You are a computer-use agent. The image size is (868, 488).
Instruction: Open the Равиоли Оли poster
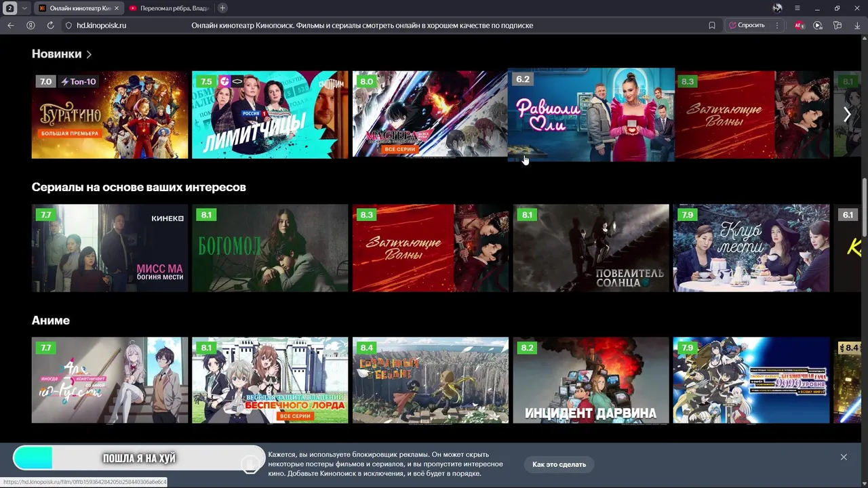pyautogui.click(x=591, y=115)
